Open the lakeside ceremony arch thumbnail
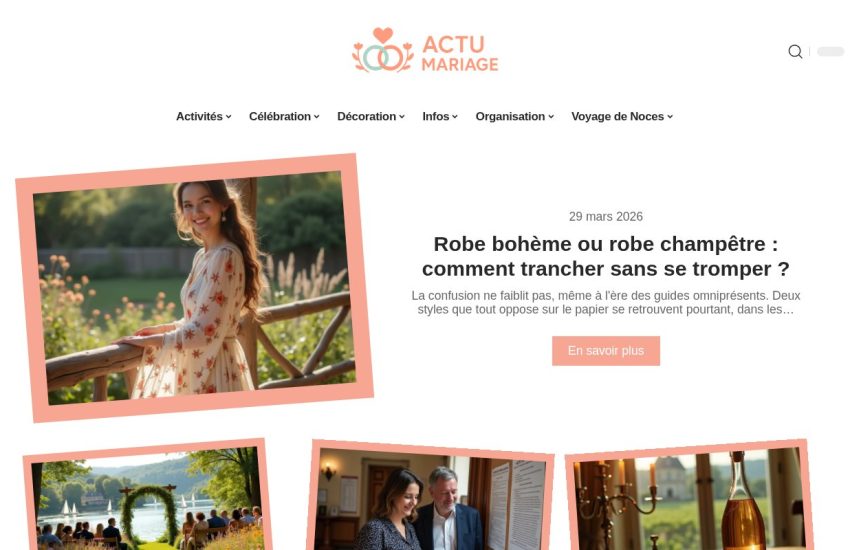The image size is (850, 550). [147, 496]
